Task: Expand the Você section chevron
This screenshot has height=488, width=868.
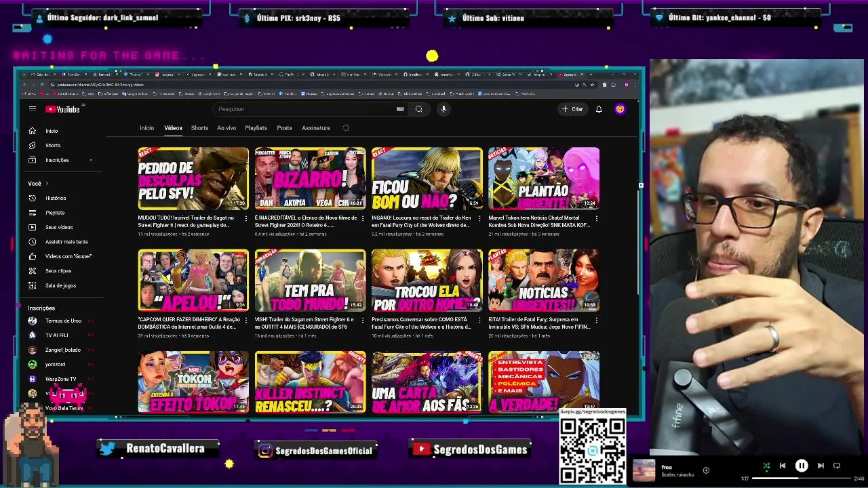Action: 47,184
